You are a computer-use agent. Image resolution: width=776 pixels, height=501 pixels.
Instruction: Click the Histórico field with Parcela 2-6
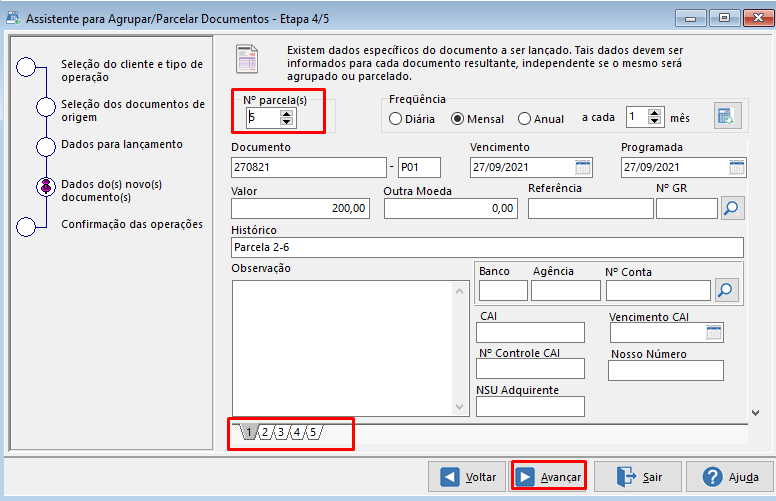coord(487,248)
